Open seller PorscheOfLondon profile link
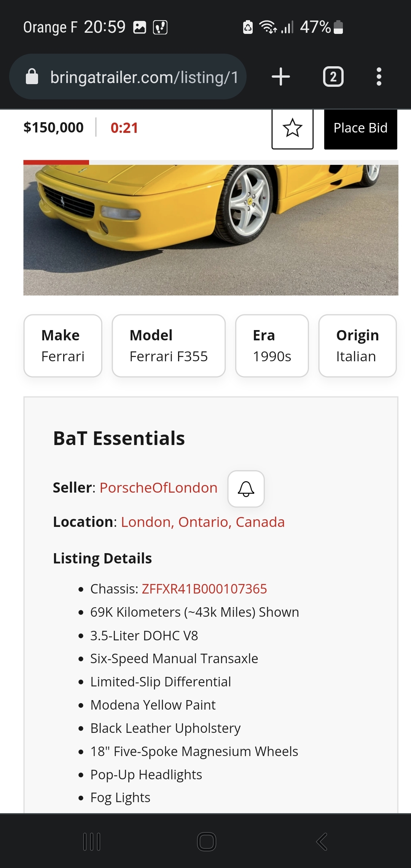The image size is (411, 868). [x=158, y=488]
